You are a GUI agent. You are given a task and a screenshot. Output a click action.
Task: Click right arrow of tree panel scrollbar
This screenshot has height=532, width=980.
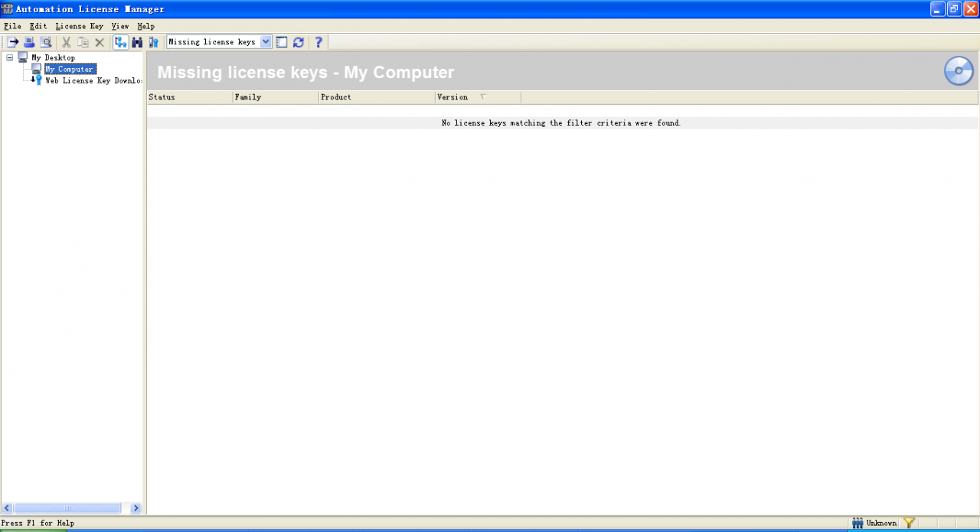tap(136, 508)
